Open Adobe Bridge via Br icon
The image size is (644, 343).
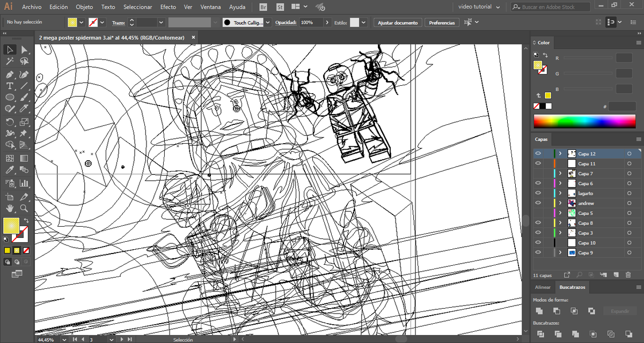point(263,7)
